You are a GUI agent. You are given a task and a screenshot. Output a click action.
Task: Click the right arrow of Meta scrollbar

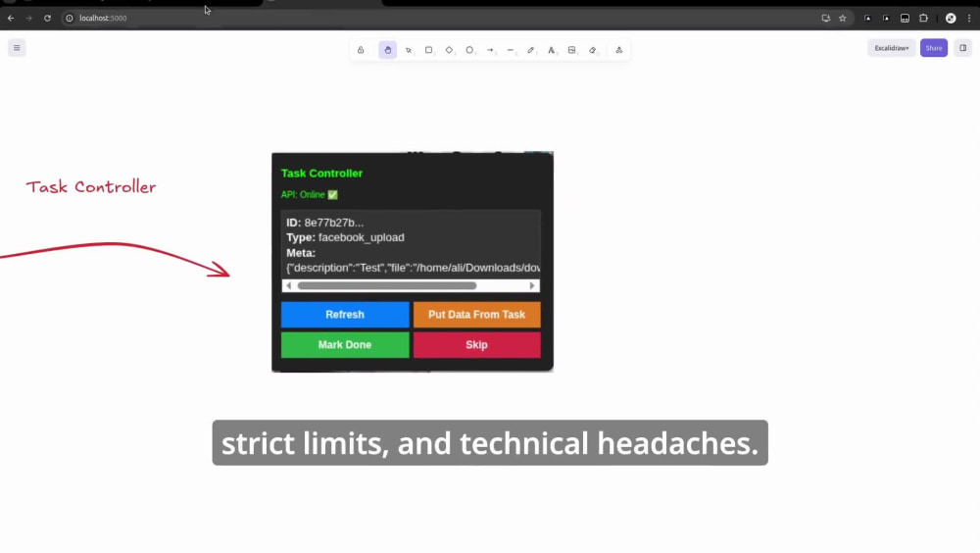coord(532,286)
